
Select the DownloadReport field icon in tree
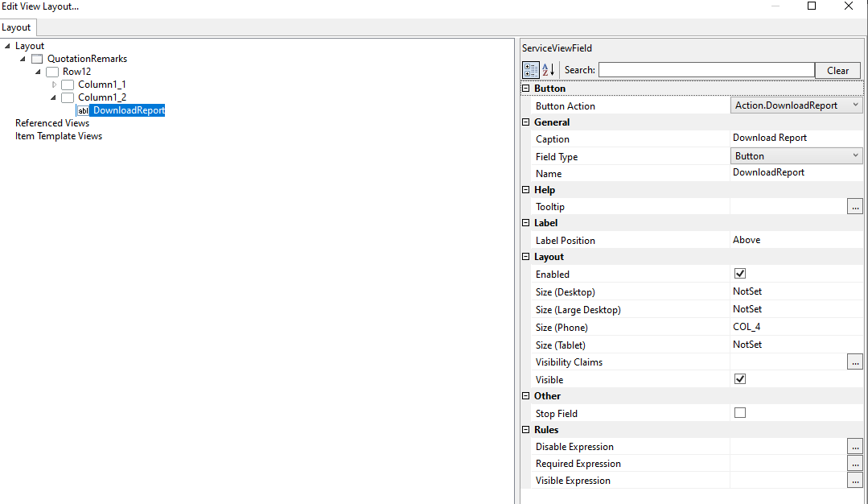(x=83, y=111)
